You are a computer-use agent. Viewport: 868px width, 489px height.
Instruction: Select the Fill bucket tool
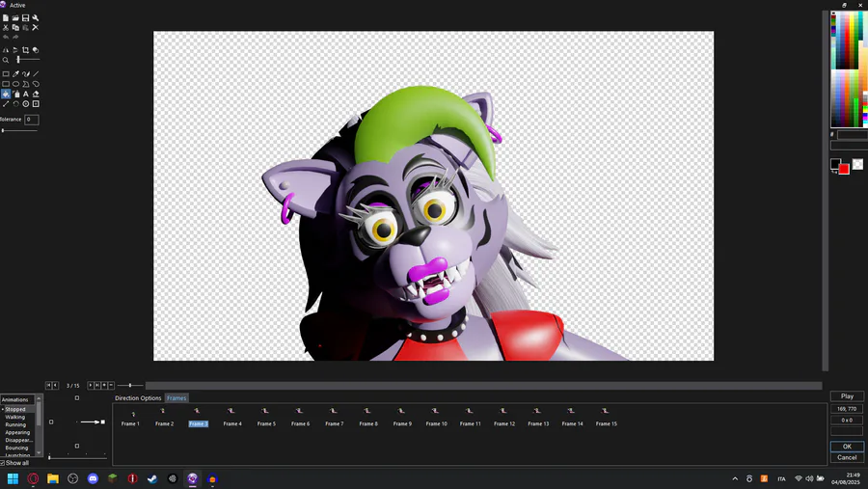(x=6, y=95)
